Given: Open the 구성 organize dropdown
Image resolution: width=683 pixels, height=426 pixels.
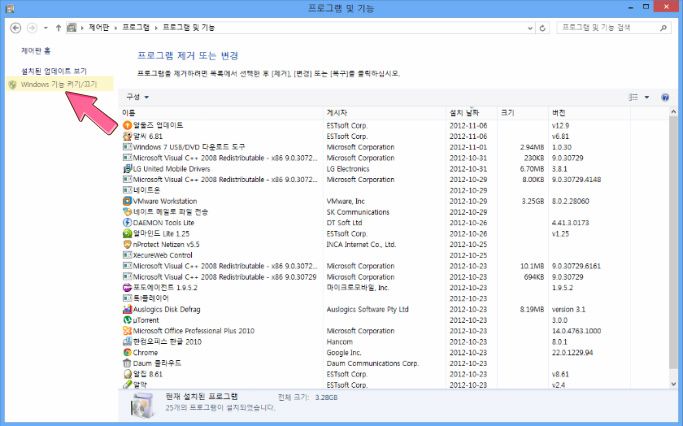Looking at the screenshot, I should 137,97.
